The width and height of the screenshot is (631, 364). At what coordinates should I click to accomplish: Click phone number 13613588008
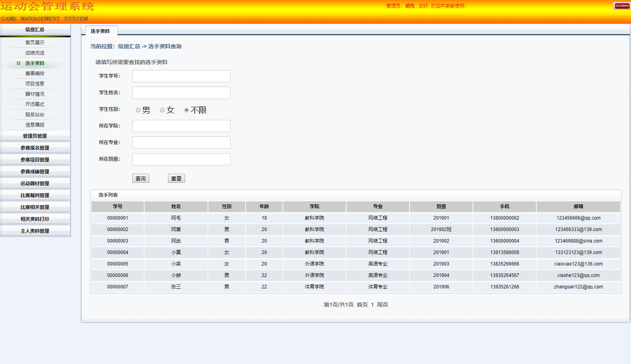click(x=505, y=252)
